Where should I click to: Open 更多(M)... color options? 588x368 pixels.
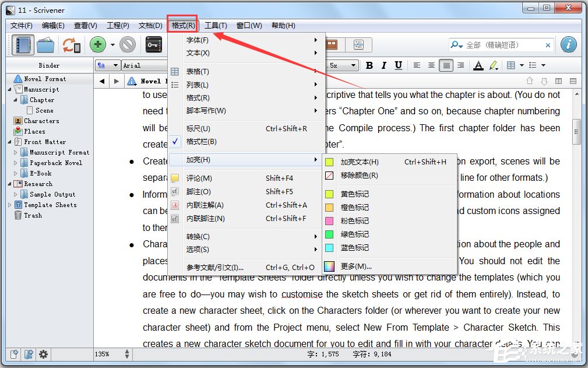[x=389, y=267]
